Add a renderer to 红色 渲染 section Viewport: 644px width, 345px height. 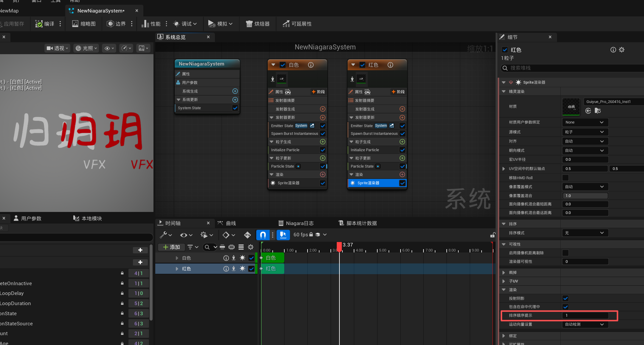tap(402, 174)
